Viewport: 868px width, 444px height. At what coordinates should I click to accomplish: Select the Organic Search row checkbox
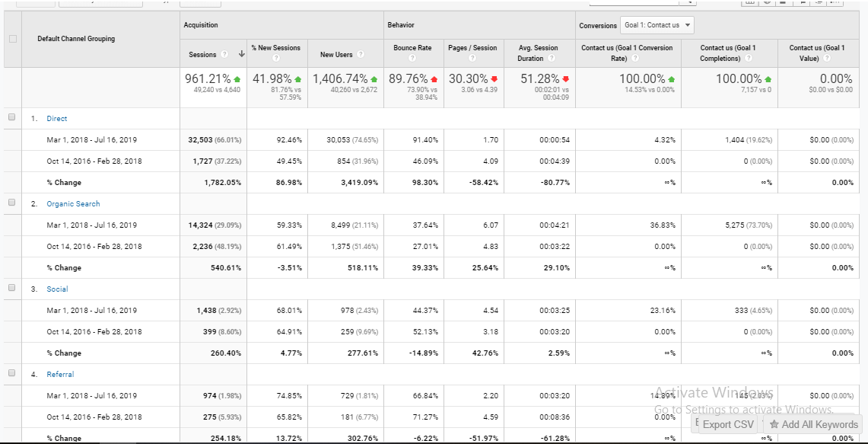[x=11, y=203]
